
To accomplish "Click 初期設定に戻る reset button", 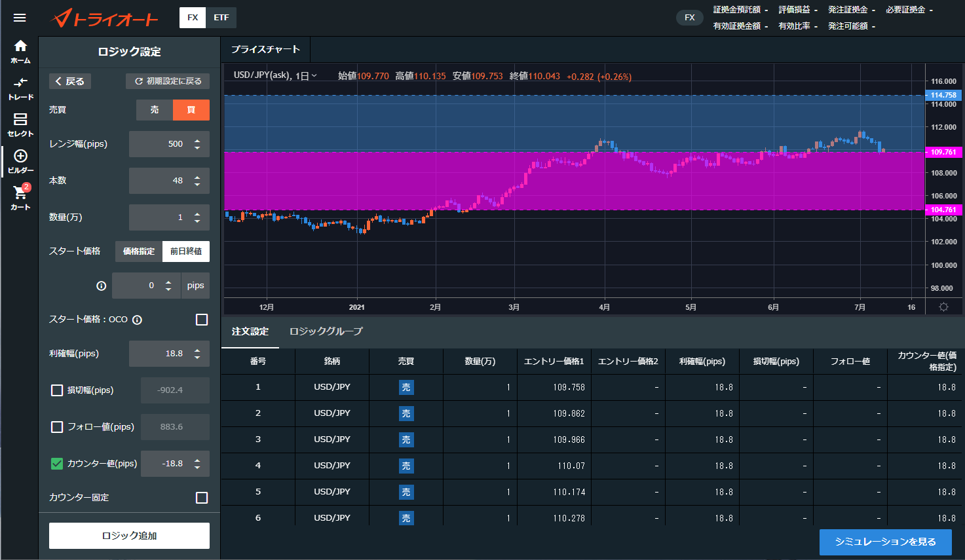I will (168, 81).
